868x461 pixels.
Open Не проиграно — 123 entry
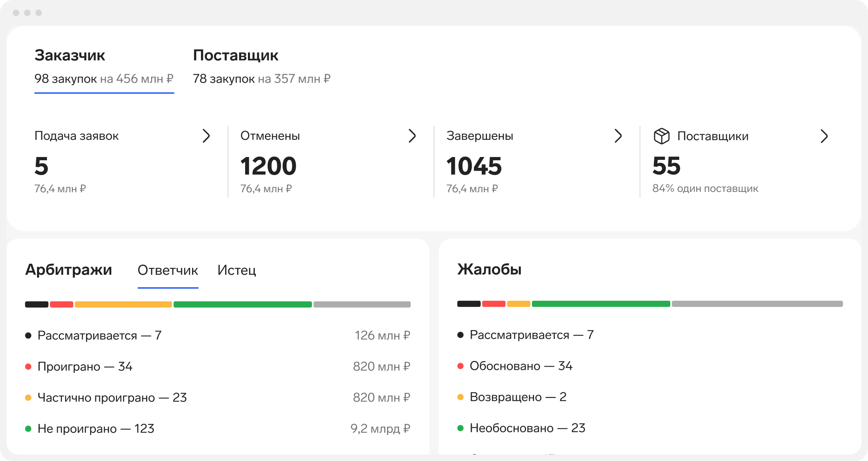pos(96,428)
